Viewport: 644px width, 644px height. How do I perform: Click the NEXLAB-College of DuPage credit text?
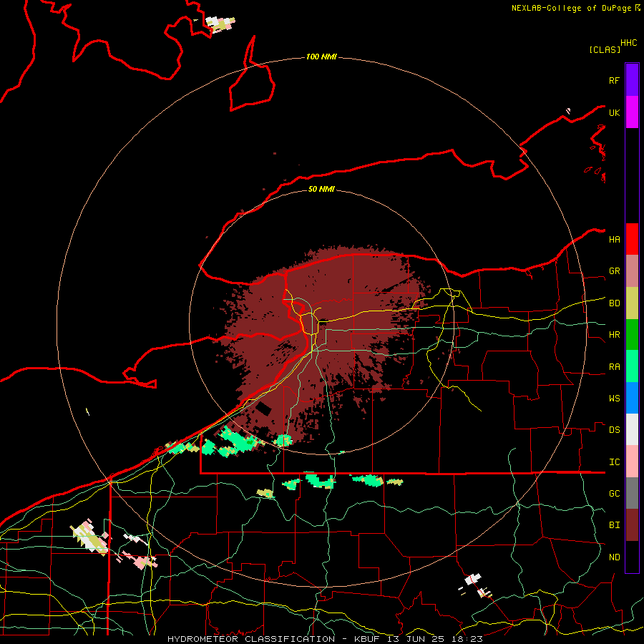point(575,8)
